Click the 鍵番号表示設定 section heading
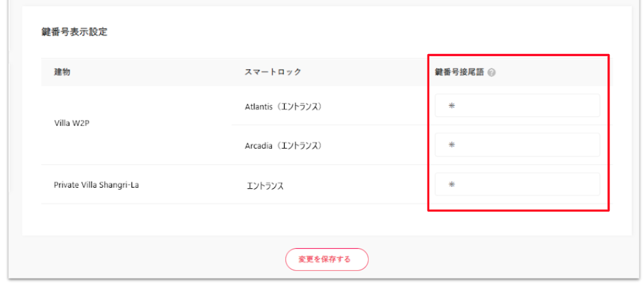The width and height of the screenshot is (644, 283). (74, 32)
